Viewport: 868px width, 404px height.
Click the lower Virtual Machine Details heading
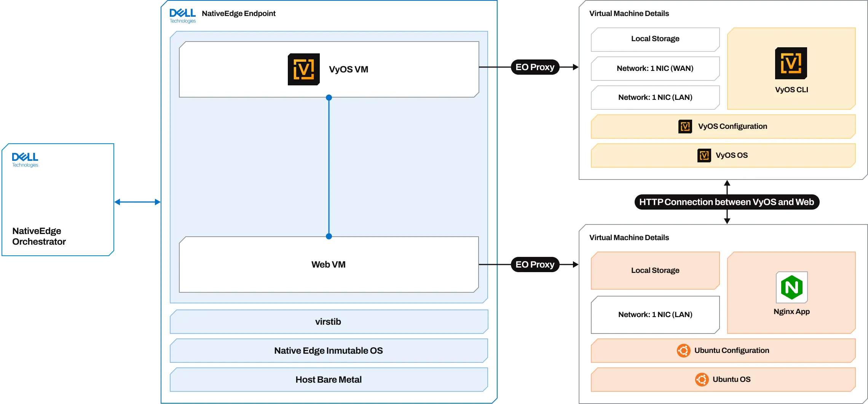pos(629,237)
